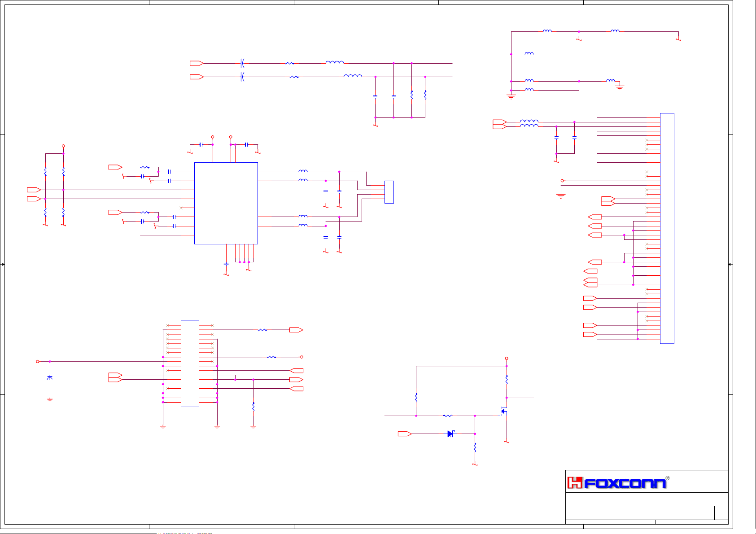Select resistor above the MOSFET drain
The height and width of the screenshot is (534, 756).
pos(507,380)
